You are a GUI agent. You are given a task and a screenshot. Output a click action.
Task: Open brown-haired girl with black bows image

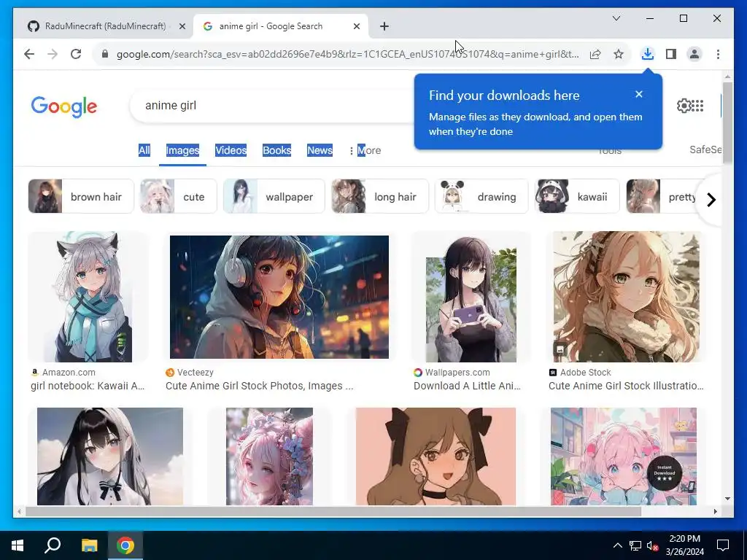tap(436, 456)
